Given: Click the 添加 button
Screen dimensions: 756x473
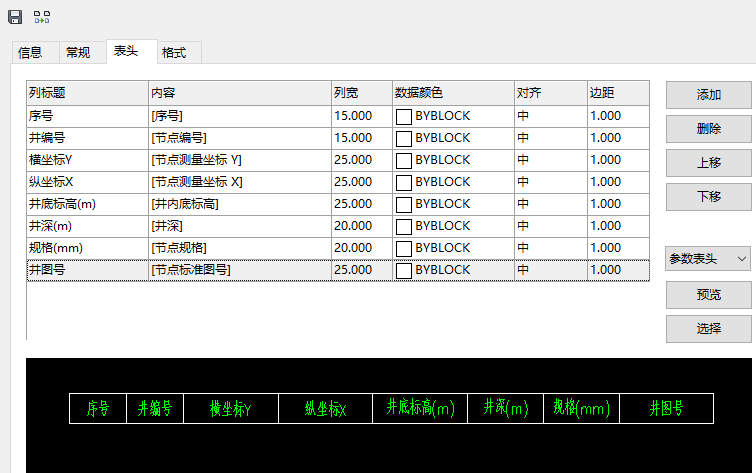Looking at the screenshot, I should click(x=708, y=95).
